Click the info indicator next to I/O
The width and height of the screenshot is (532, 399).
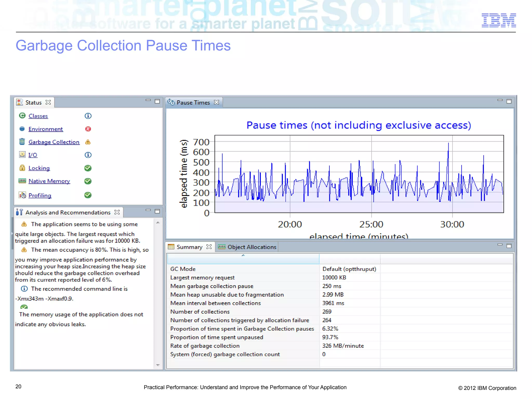pos(88,155)
